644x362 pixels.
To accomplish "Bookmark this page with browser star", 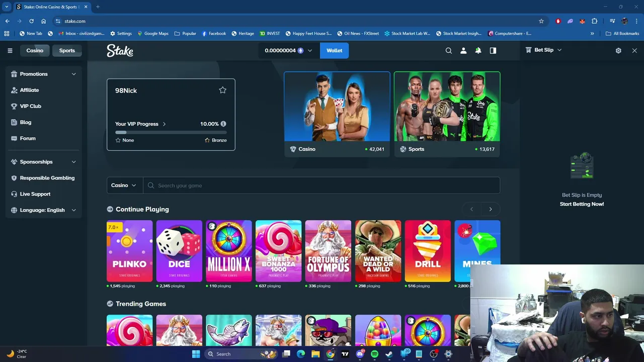I will (x=541, y=21).
